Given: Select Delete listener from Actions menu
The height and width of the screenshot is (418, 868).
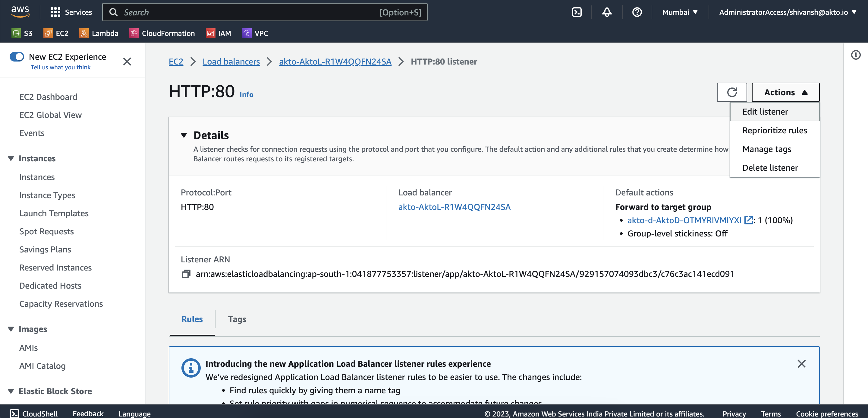Looking at the screenshot, I should coord(770,168).
